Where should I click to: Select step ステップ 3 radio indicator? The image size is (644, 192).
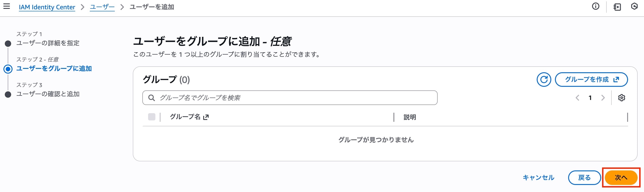(8, 94)
